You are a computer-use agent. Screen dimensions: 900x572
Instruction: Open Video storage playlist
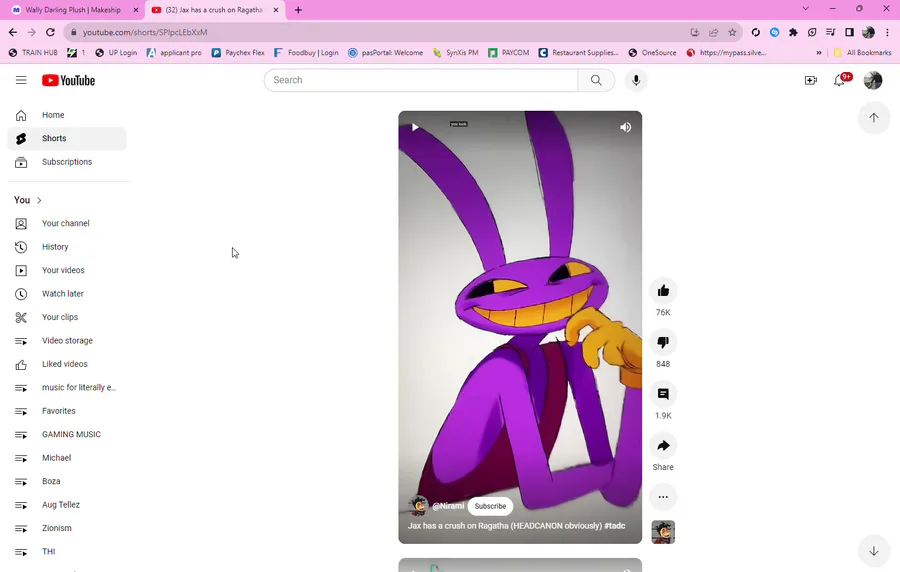[67, 341]
